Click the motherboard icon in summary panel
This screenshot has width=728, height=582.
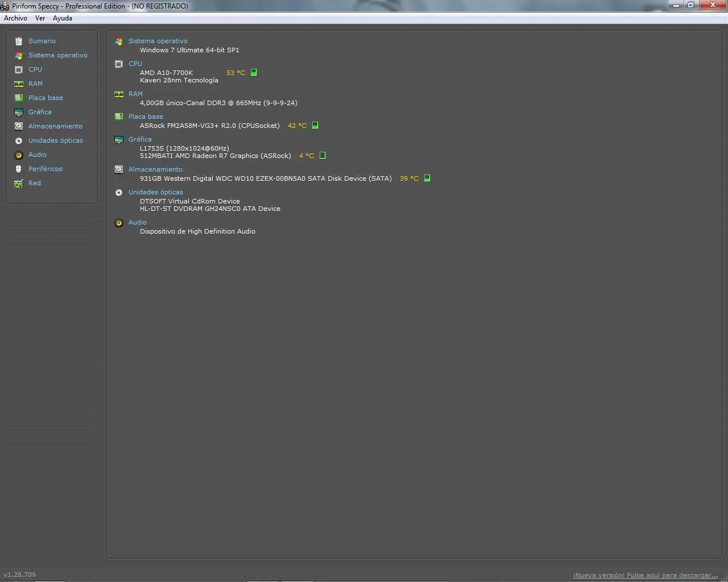[119, 117]
